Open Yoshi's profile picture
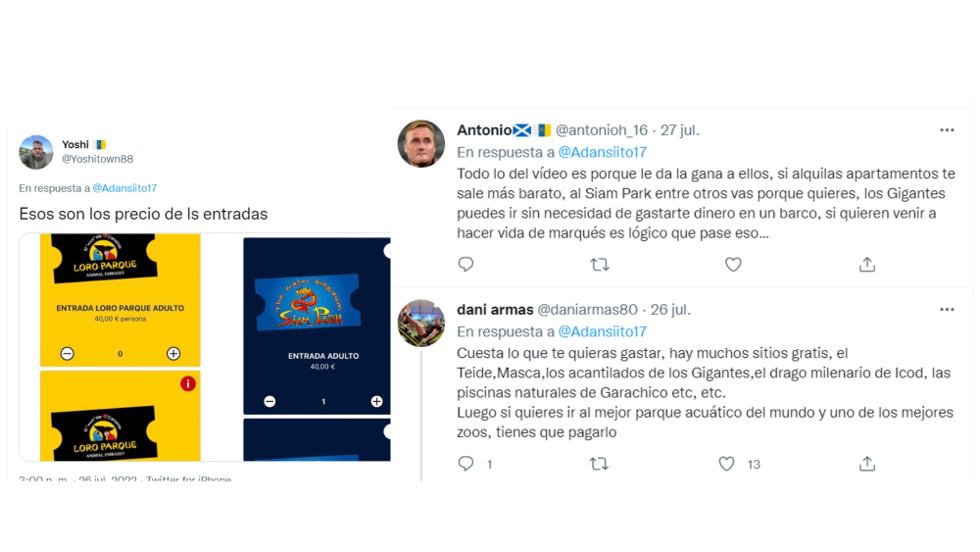The image size is (980, 552). 36,152
